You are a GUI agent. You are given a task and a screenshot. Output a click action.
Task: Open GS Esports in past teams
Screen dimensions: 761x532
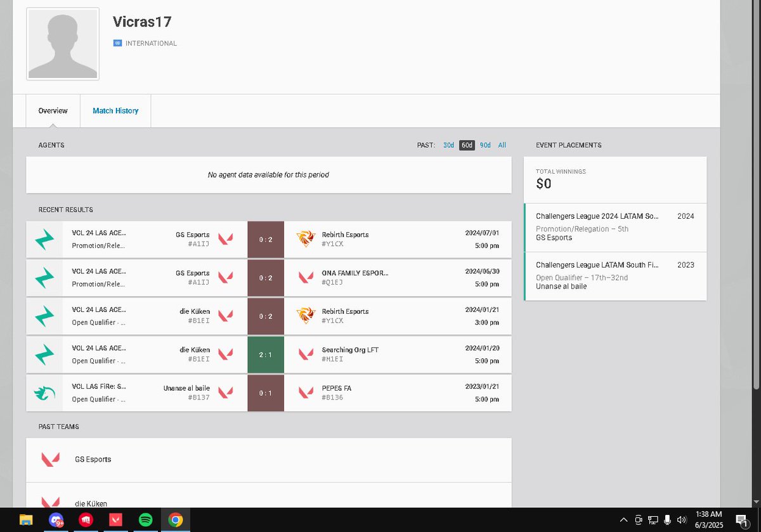[269, 460]
